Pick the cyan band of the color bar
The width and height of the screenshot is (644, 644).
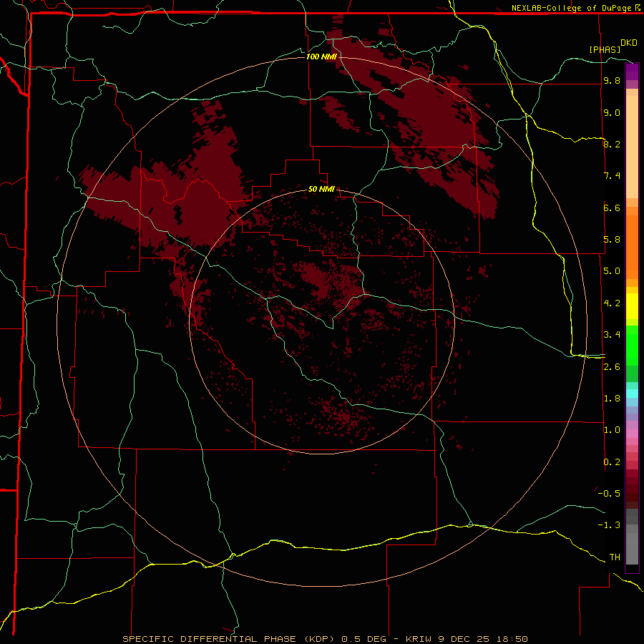pos(632,394)
